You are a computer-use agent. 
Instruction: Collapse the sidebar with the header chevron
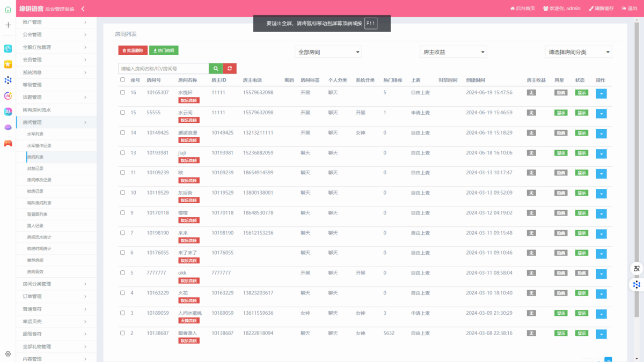click(x=83, y=9)
